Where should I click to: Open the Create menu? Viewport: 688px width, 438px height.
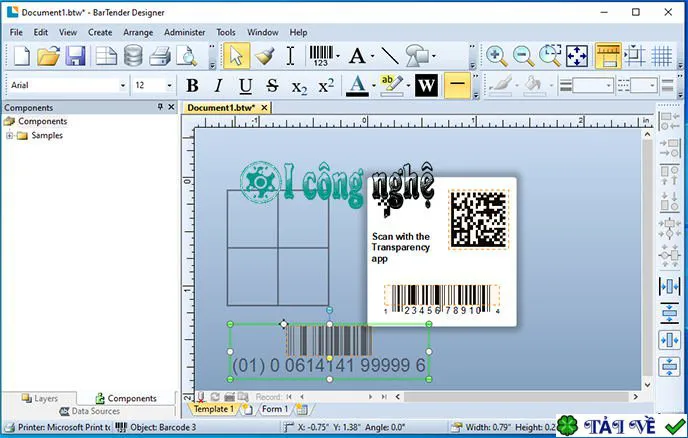pyautogui.click(x=100, y=32)
